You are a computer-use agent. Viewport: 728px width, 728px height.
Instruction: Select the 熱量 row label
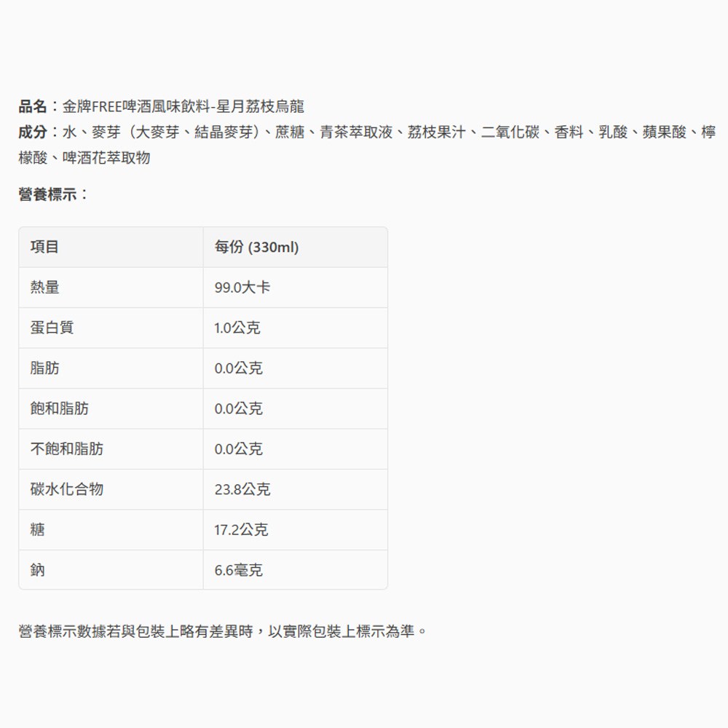(x=45, y=288)
